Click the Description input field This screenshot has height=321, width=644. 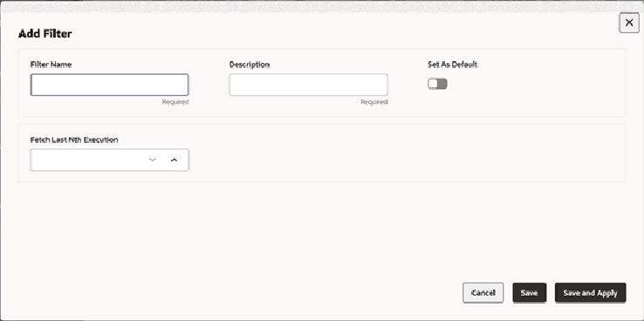(x=308, y=85)
